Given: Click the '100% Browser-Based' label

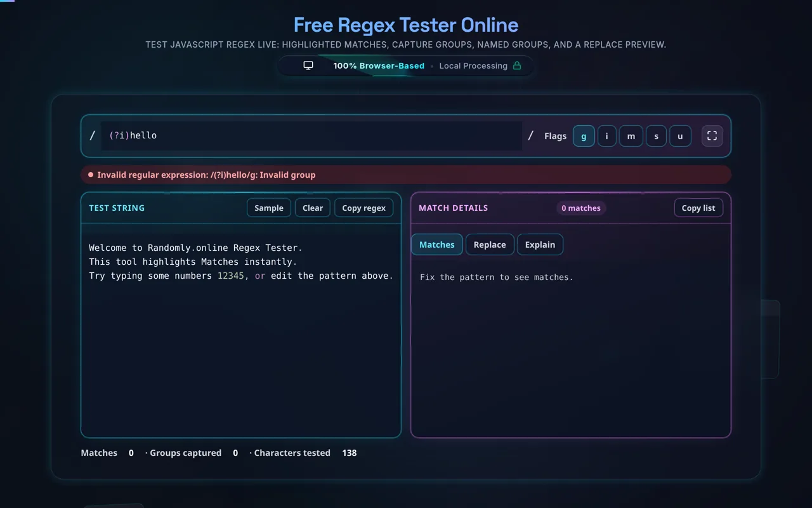Looking at the screenshot, I should tap(379, 66).
